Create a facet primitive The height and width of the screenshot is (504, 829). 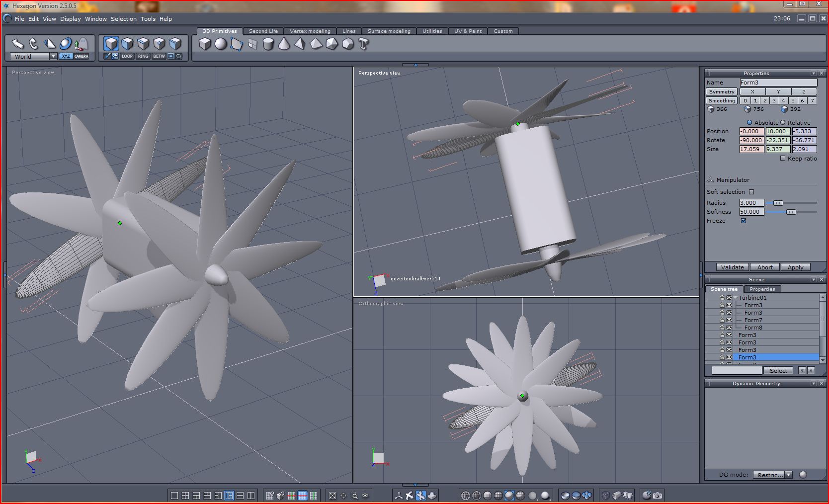[x=237, y=44]
